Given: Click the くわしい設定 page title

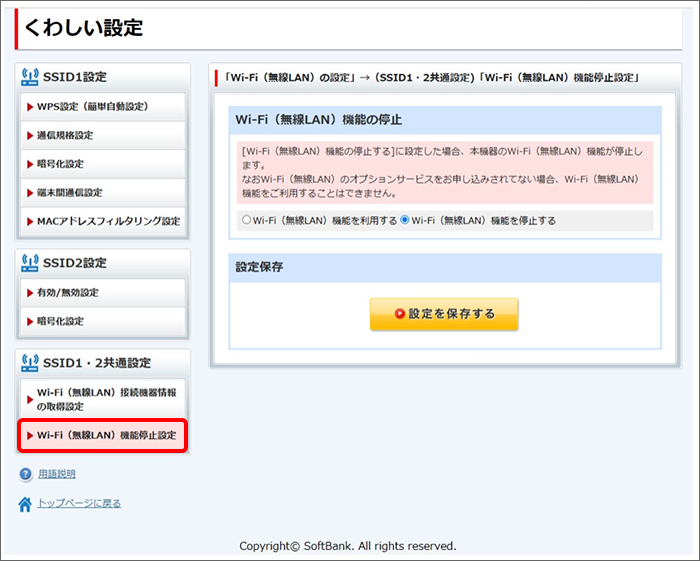Looking at the screenshot, I should coord(83,28).
